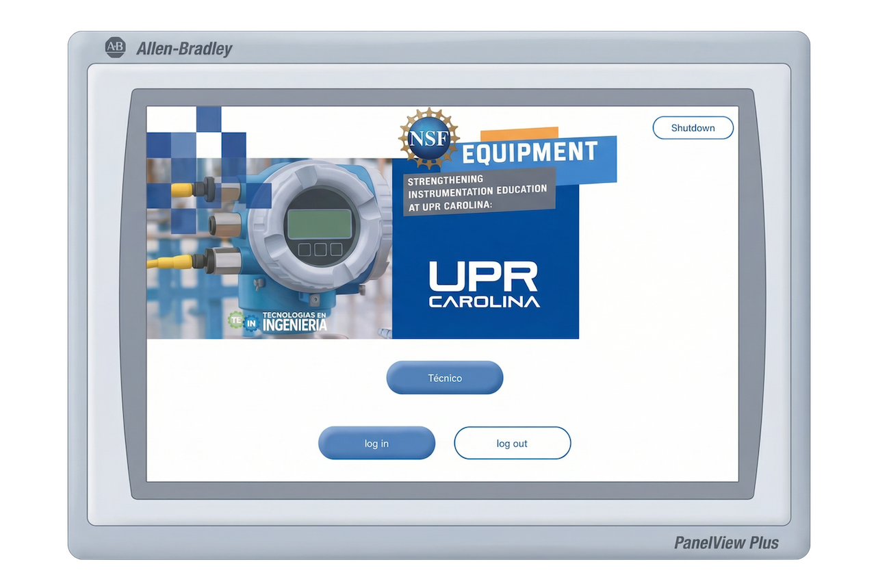The height and width of the screenshot is (588, 876).
Task: Click the blue EQUIPMENT banner
Action: click(530, 153)
